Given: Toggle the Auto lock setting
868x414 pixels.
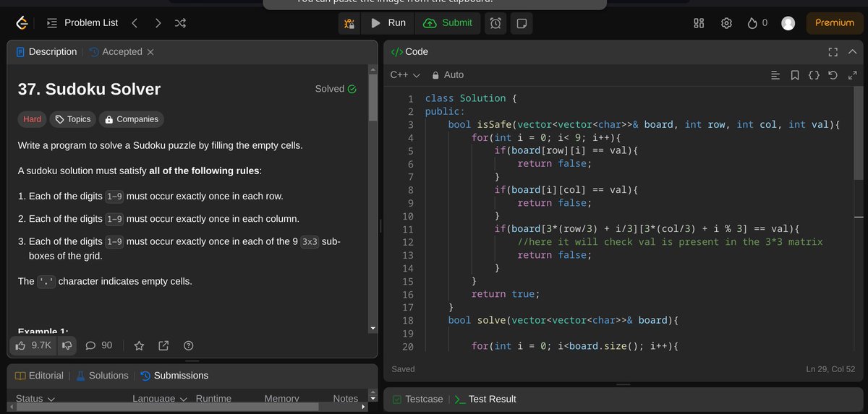Looking at the screenshot, I should tap(447, 75).
